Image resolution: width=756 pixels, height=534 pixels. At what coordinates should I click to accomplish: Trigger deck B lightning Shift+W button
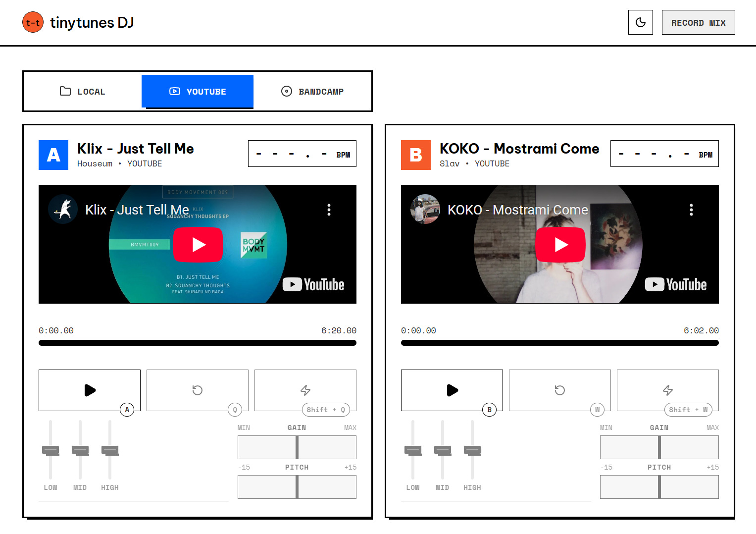(668, 390)
